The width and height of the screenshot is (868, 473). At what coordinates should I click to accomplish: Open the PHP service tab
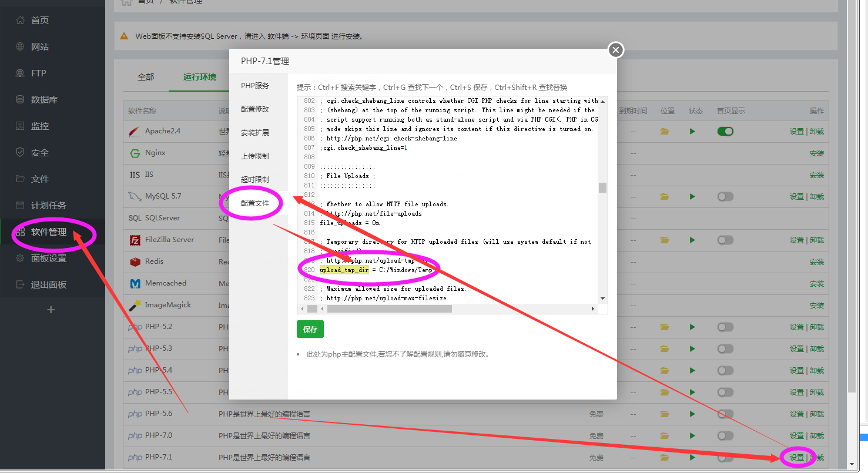tap(255, 86)
